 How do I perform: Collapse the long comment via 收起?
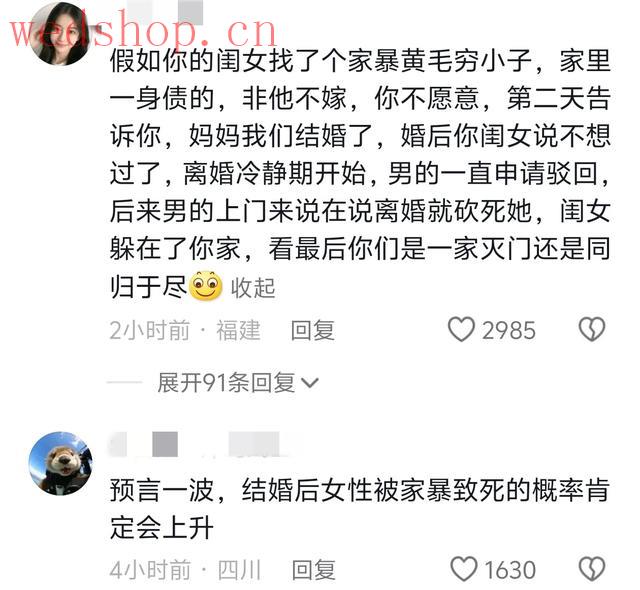(253, 288)
